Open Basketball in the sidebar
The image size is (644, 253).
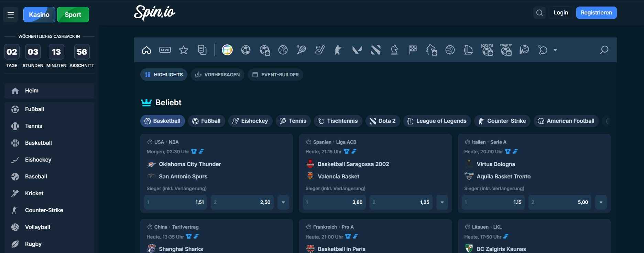click(x=50, y=143)
